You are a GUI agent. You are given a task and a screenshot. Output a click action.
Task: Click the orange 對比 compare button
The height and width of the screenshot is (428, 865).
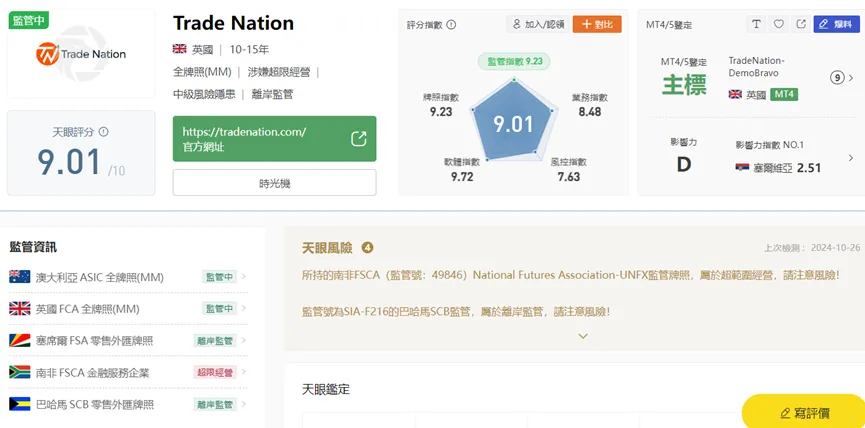point(597,24)
